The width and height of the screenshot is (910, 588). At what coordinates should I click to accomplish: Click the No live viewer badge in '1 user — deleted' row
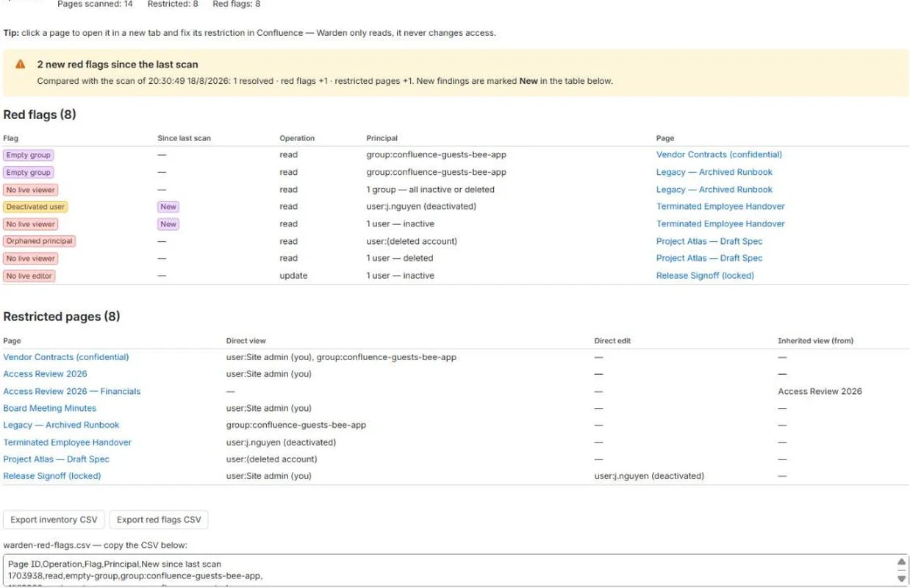(x=31, y=258)
